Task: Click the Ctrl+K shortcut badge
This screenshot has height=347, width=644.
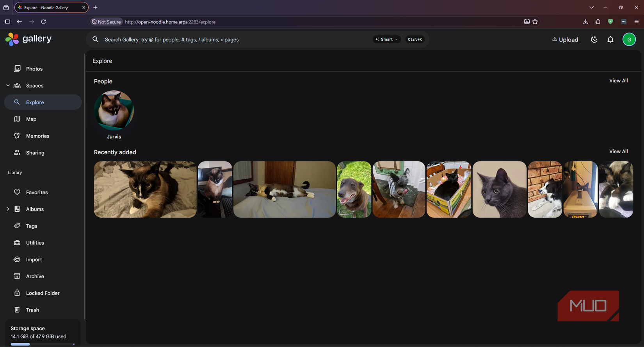Action: pos(415,39)
